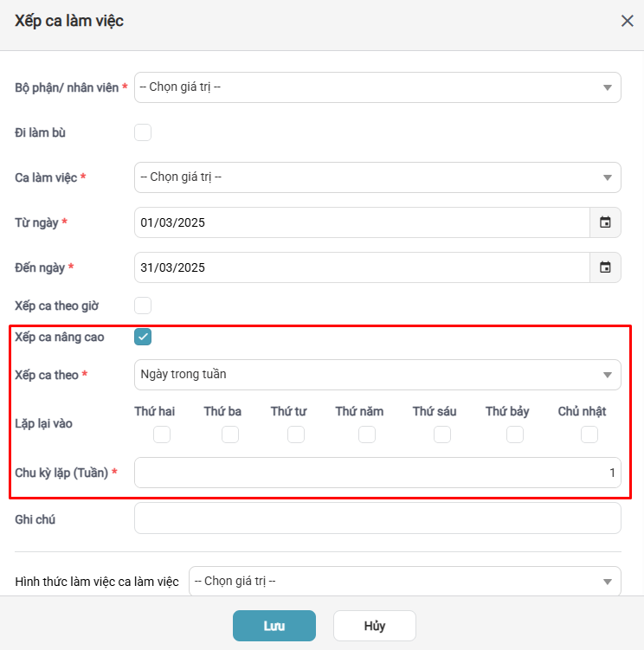Open calendar picker for Đến ngày
Screen dimensions: 644x650
[x=605, y=267]
